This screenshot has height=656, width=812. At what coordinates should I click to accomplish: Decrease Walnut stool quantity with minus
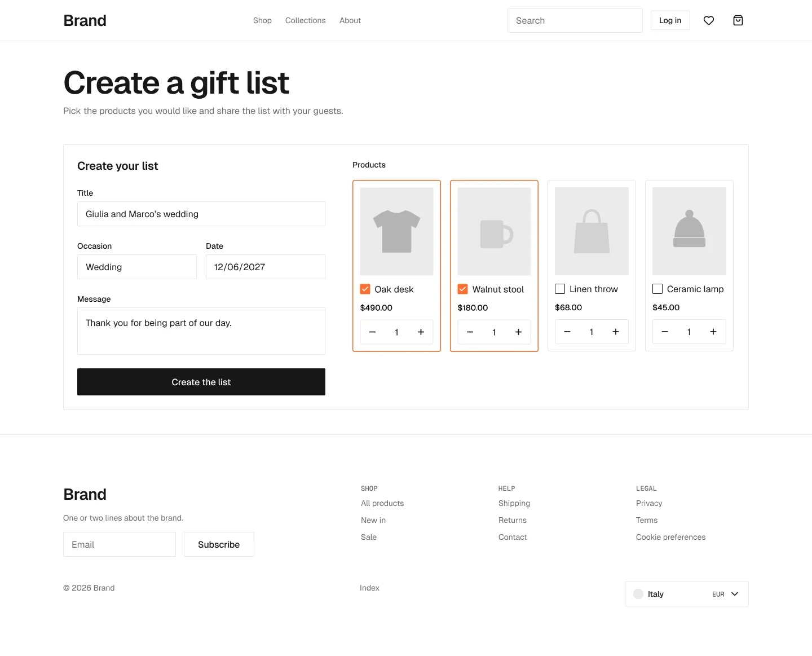coord(470,332)
